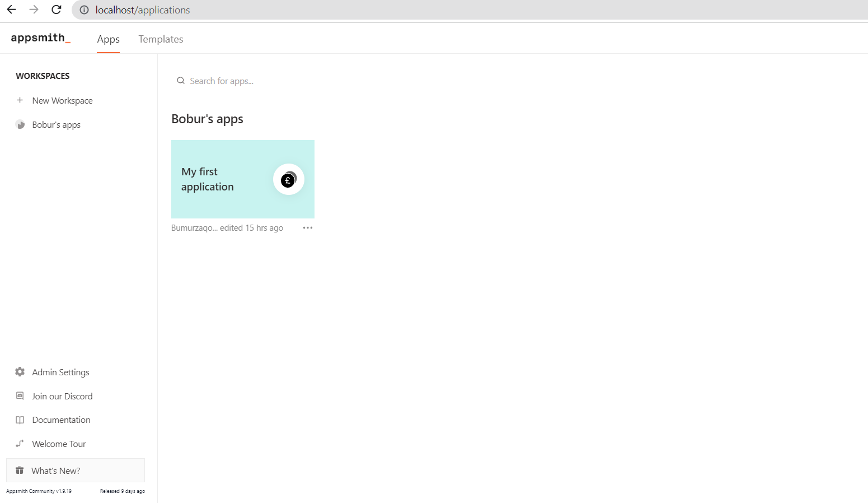Click the Discord chat icon
Viewport: 868px width, 503px height.
coord(20,396)
